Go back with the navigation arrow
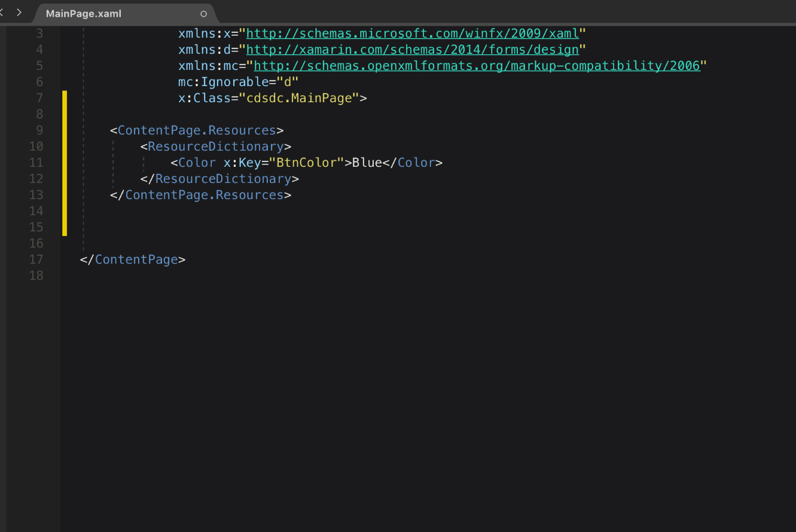 pyautogui.click(x=2, y=12)
